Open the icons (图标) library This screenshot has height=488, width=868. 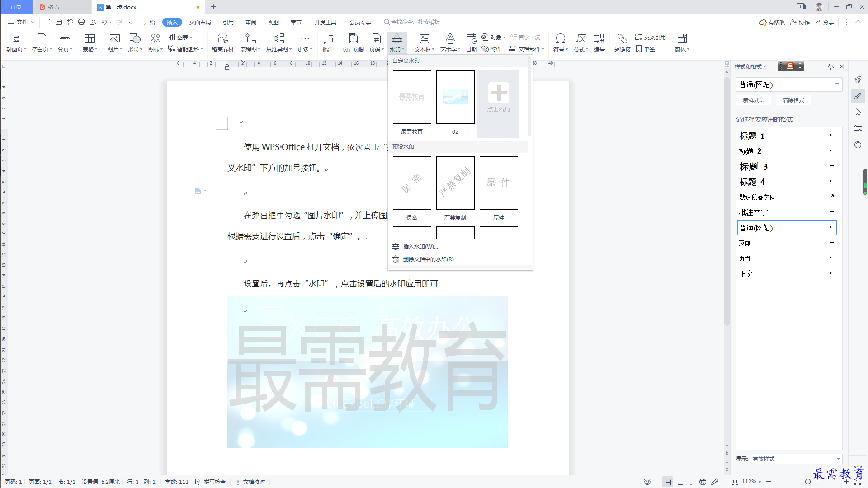pyautogui.click(x=156, y=43)
